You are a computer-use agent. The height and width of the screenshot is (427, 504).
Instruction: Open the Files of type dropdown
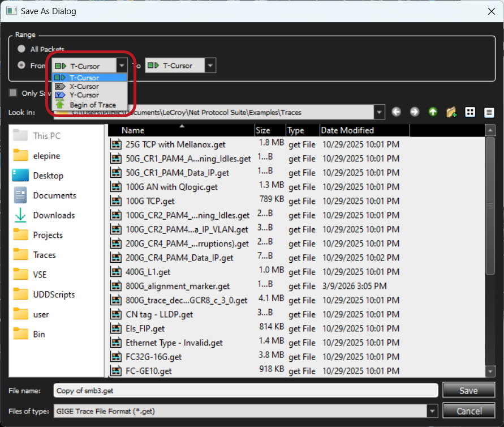432,411
